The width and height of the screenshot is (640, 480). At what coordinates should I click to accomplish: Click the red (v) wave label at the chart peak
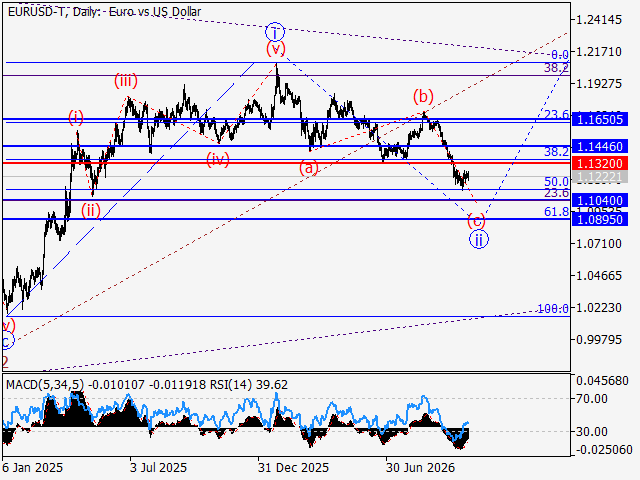pyautogui.click(x=276, y=49)
